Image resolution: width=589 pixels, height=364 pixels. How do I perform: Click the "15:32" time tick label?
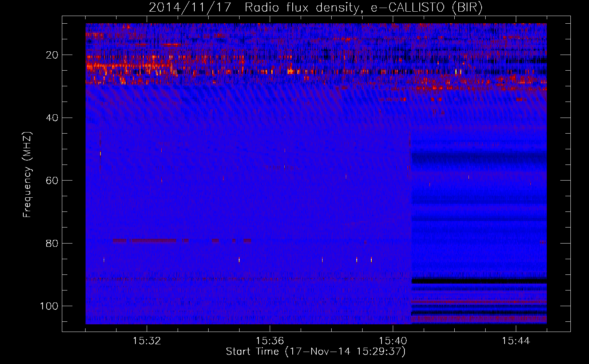click(x=147, y=341)
